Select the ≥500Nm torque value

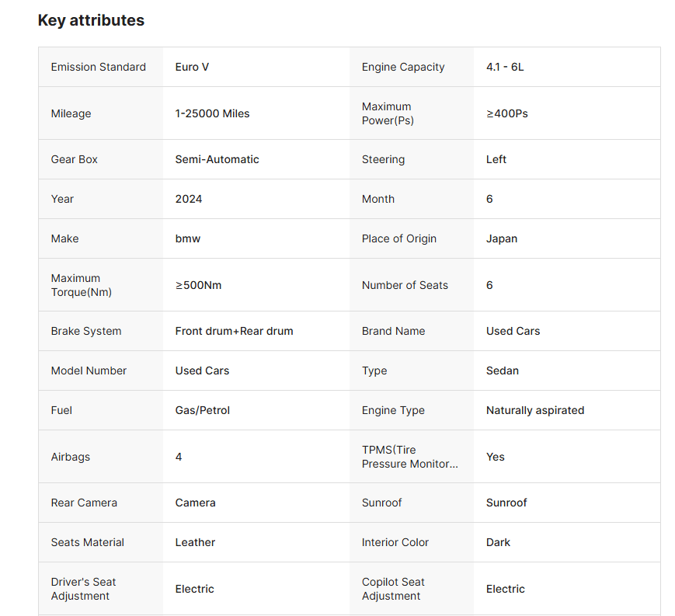(x=198, y=285)
